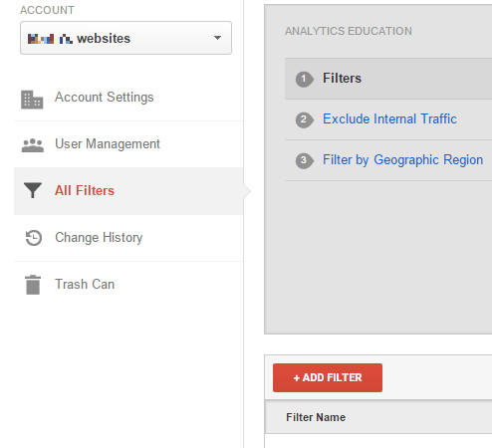Click the Change History clock icon
This screenshot has width=492, height=448.
tap(34, 238)
